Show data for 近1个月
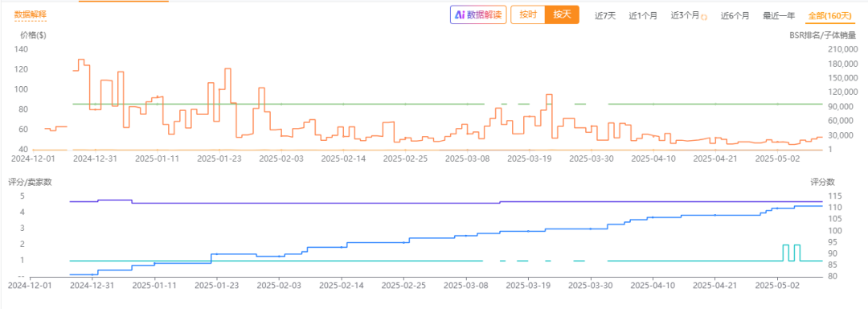The width and height of the screenshot is (868, 309). [643, 15]
